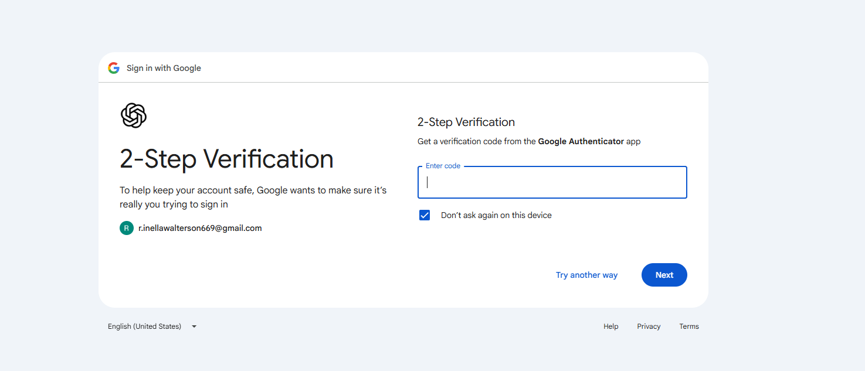This screenshot has width=865, height=371.
Task: Open the English (United States) language dropdown
Action: pyautogui.click(x=152, y=326)
